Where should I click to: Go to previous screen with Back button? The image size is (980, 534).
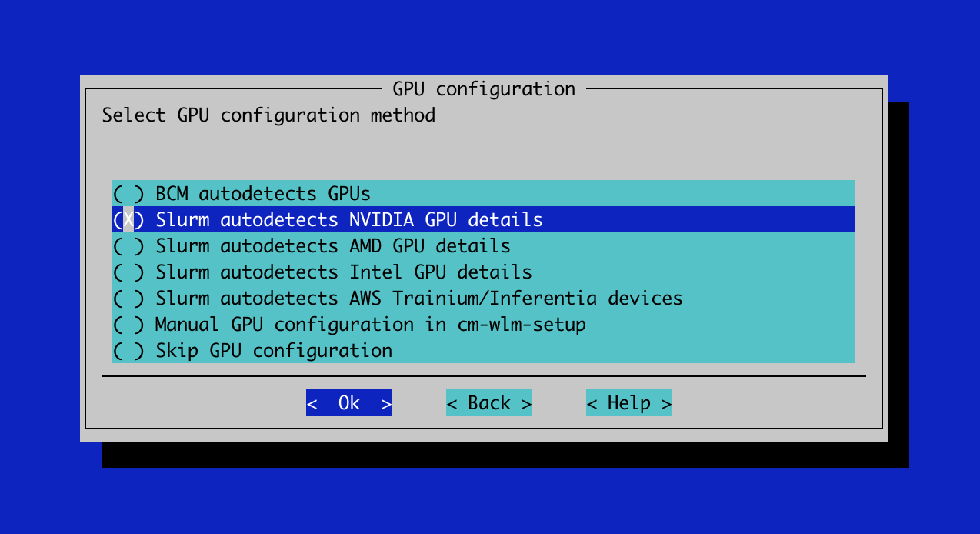[489, 402]
